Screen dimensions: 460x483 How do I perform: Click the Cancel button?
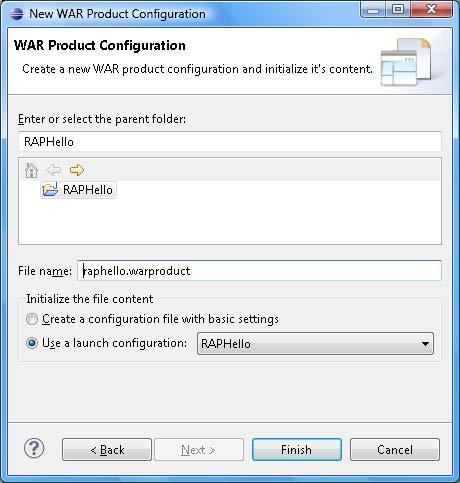[395, 450]
